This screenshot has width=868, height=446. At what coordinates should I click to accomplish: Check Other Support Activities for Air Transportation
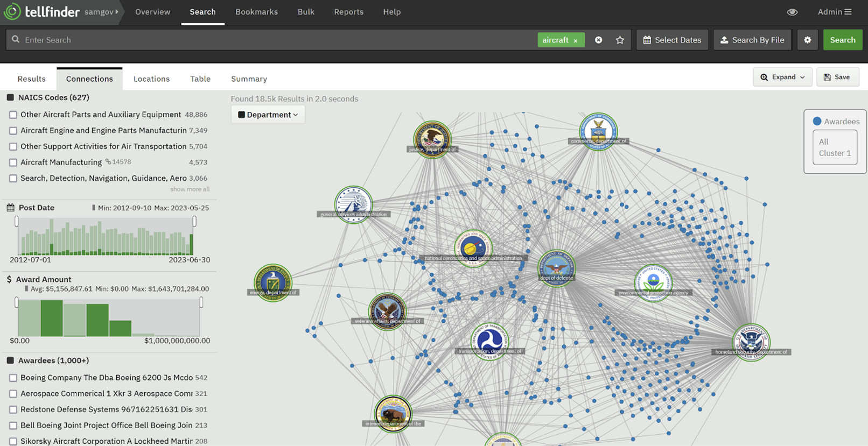tap(13, 146)
